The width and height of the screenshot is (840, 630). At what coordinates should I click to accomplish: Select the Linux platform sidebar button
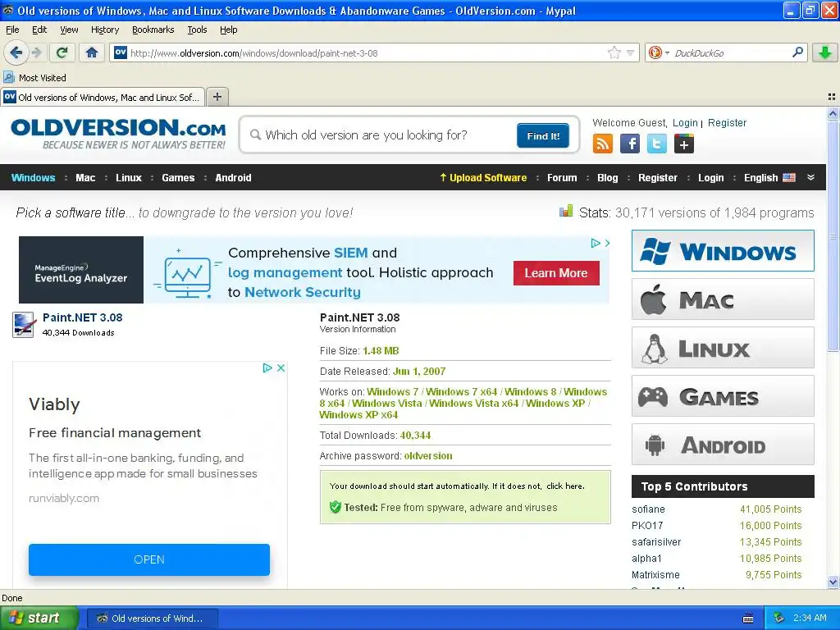point(723,348)
